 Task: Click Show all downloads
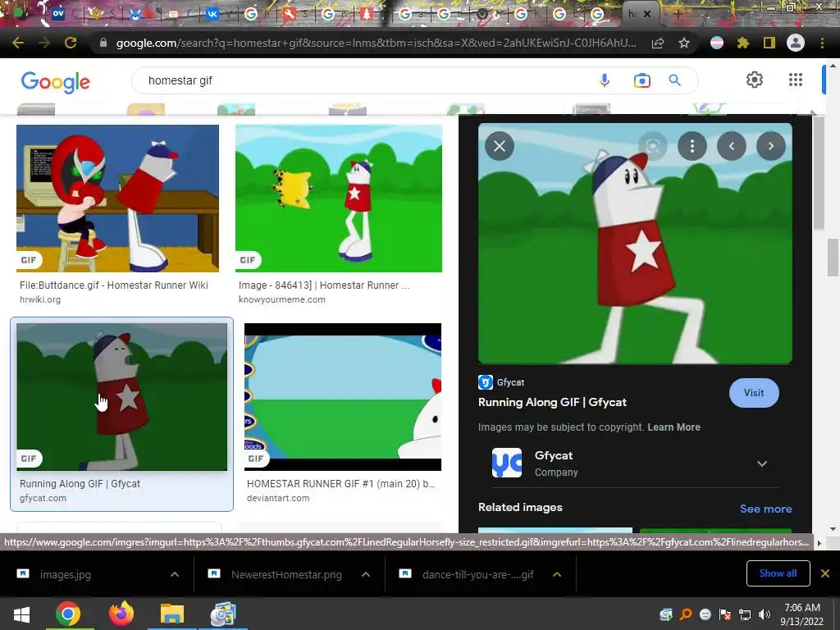[x=778, y=573]
